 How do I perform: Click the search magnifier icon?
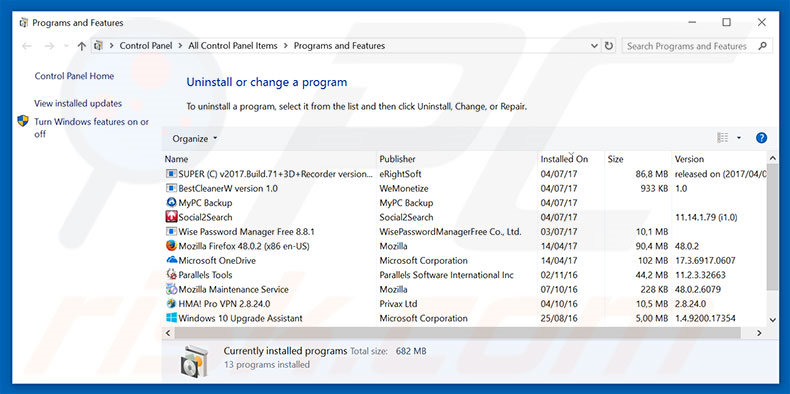[x=763, y=46]
